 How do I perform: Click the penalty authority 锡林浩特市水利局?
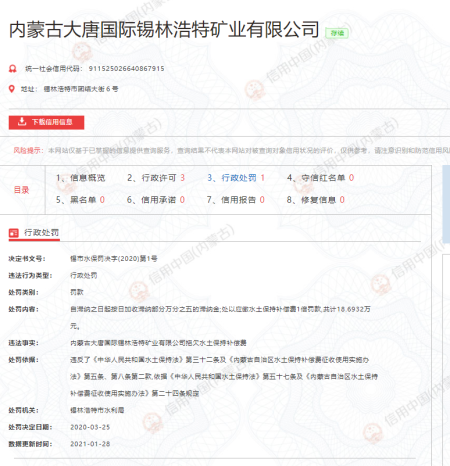point(97,410)
